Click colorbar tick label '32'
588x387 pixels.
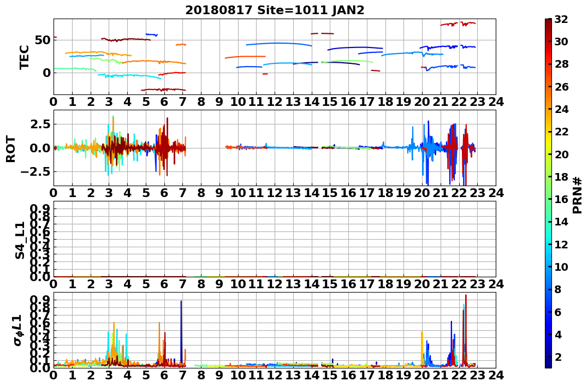coord(561,19)
